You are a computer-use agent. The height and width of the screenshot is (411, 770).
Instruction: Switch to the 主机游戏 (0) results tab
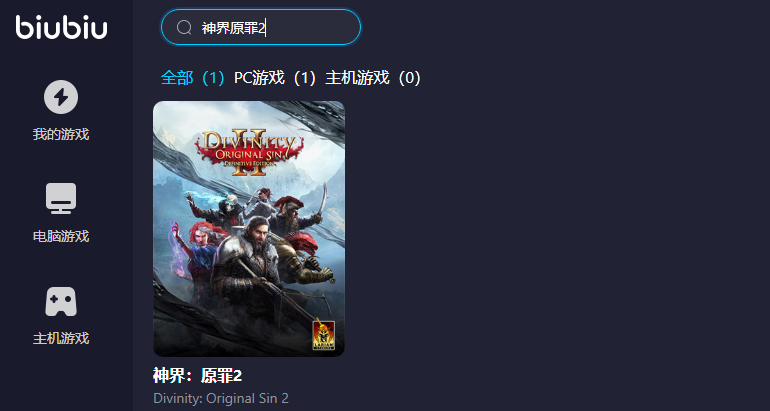coord(373,78)
